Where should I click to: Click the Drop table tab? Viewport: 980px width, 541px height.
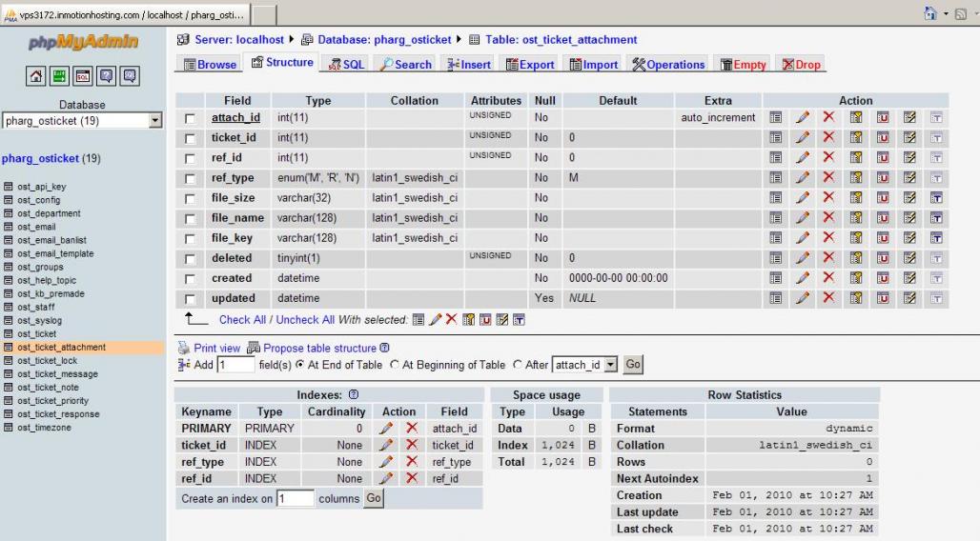[x=801, y=65]
